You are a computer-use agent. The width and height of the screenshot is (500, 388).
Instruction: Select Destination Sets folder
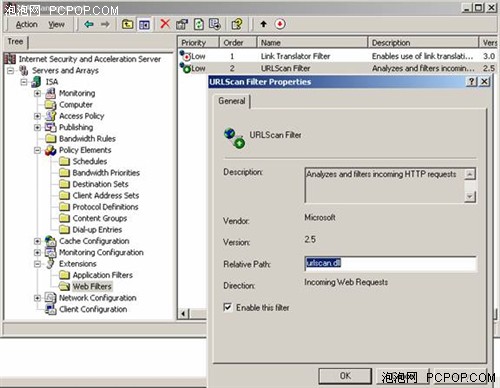(x=100, y=184)
